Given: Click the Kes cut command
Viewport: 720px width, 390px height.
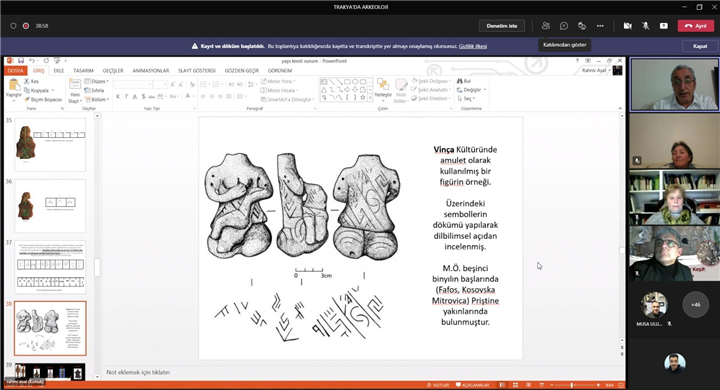Looking at the screenshot, I should tap(32, 81).
